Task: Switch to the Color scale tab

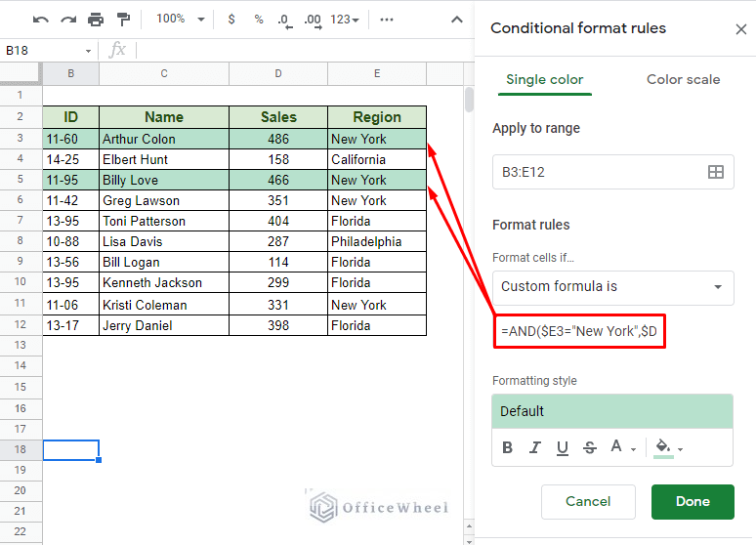Action: (x=683, y=79)
